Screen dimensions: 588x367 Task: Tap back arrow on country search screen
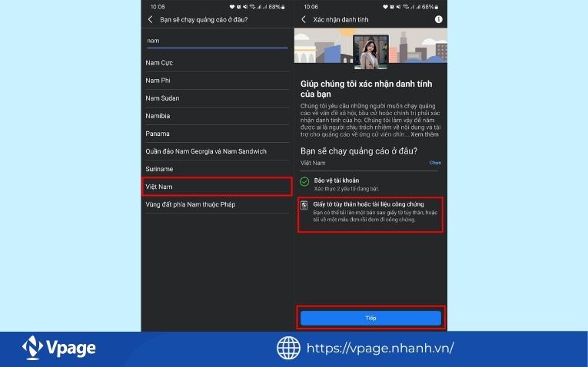(150, 19)
